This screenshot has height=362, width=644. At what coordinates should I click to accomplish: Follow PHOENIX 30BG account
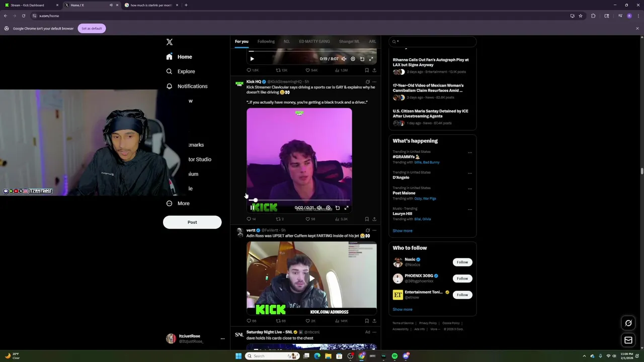[x=462, y=279]
